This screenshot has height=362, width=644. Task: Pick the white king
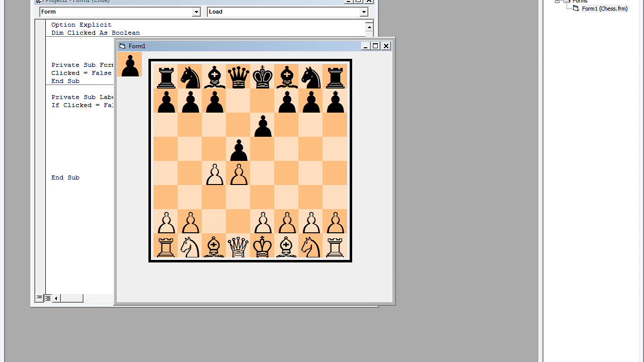tap(262, 245)
